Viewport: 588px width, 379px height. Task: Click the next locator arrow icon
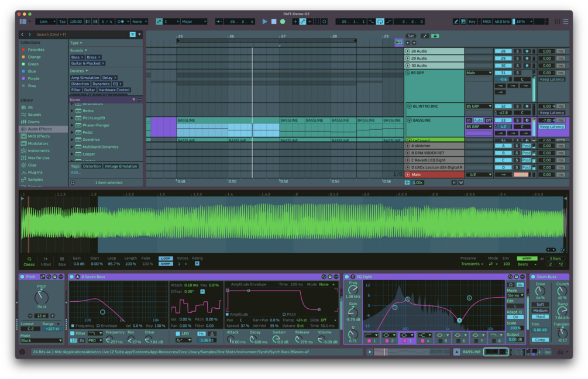pyautogui.click(x=414, y=43)
